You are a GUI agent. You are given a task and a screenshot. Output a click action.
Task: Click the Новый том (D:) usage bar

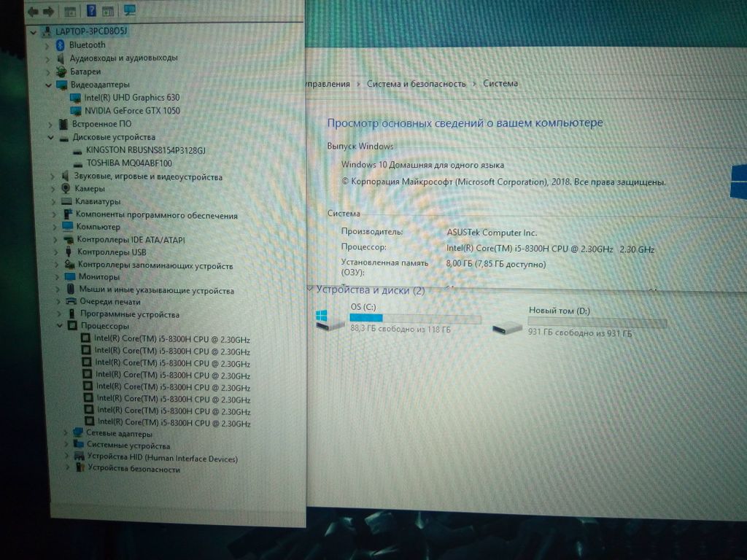(597, 323)
